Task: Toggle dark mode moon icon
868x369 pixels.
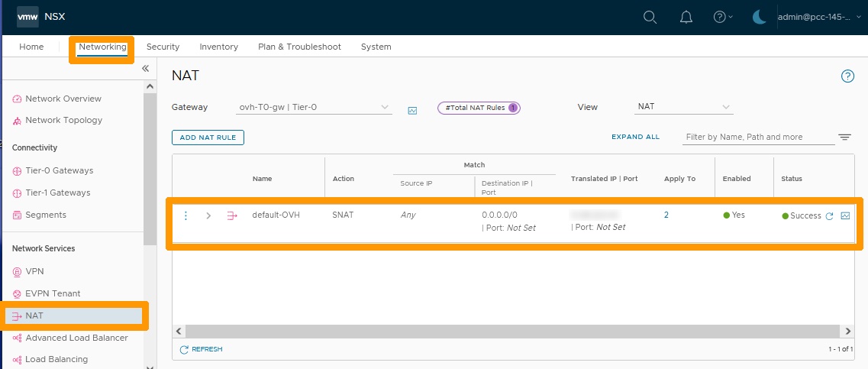Action: [760, 17]
